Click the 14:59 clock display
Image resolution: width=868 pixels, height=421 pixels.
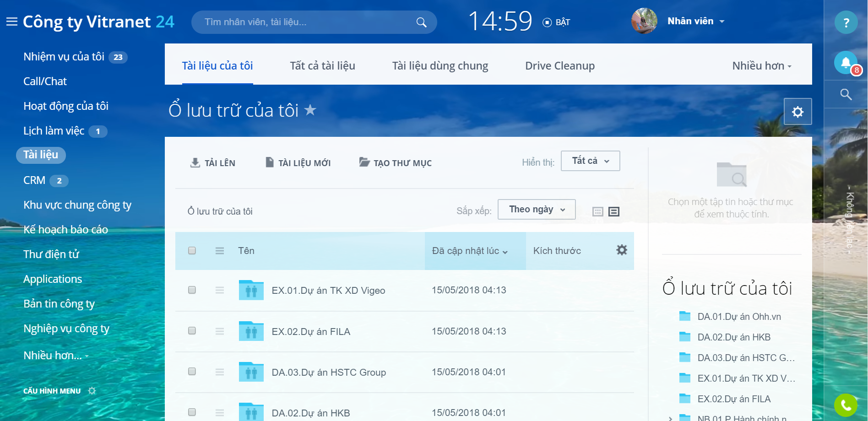click(x=500, y=21)
